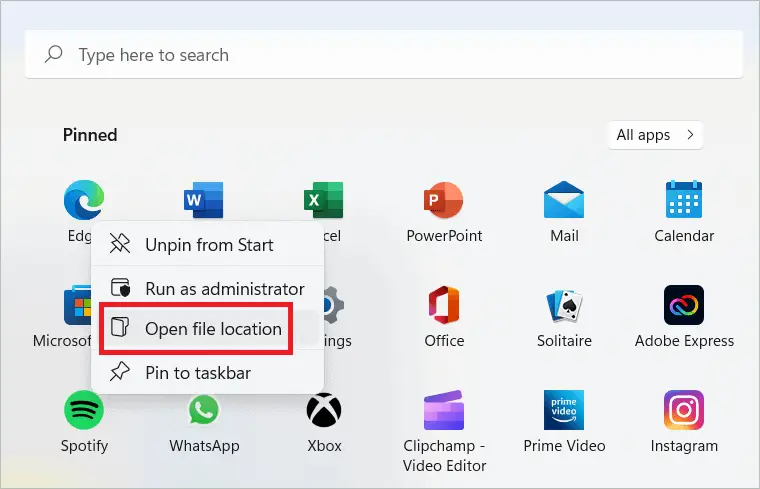The image size is (760, 489).
Task: Open the Prime Video app
Action: 564,410
